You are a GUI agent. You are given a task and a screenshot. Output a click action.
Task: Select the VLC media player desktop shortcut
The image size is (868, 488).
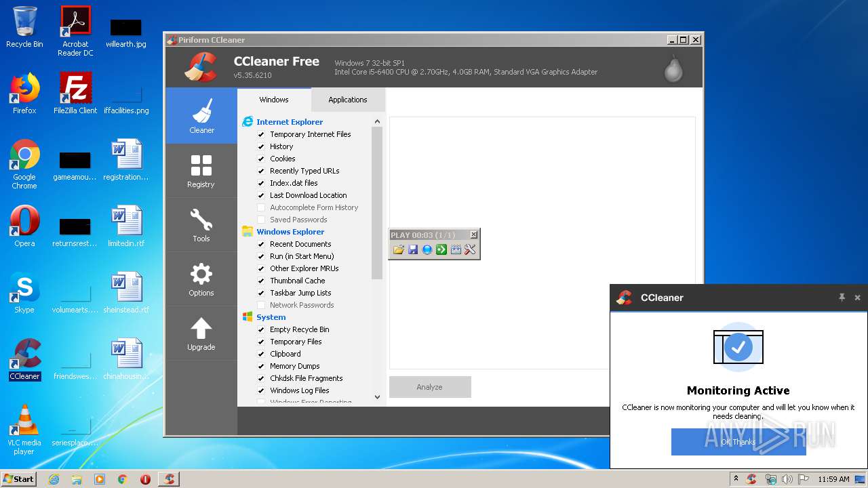click(x=24, y=430)
